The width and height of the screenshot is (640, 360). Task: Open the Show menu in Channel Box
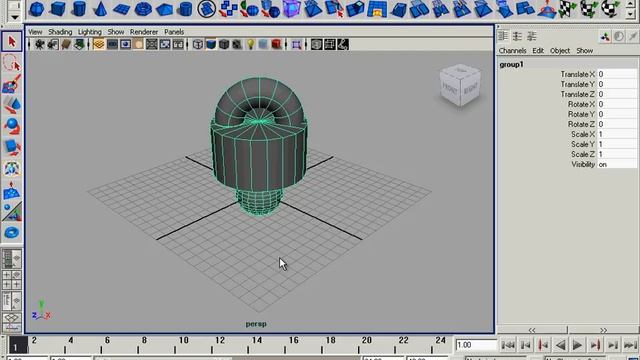click(x=584, y=51)
